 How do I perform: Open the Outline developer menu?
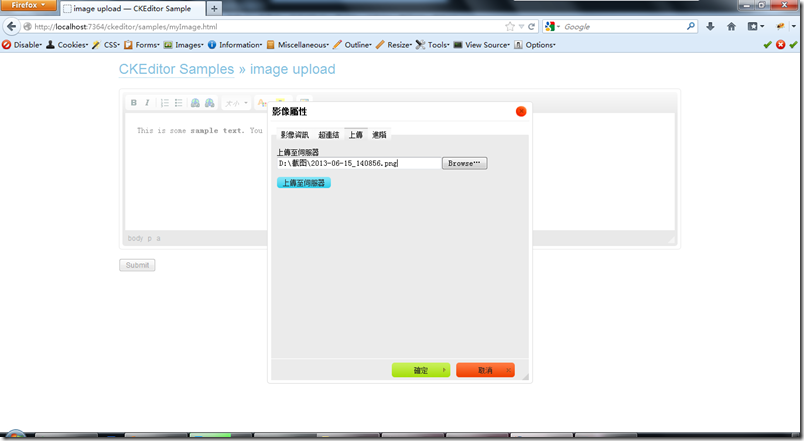click(352, 45)
